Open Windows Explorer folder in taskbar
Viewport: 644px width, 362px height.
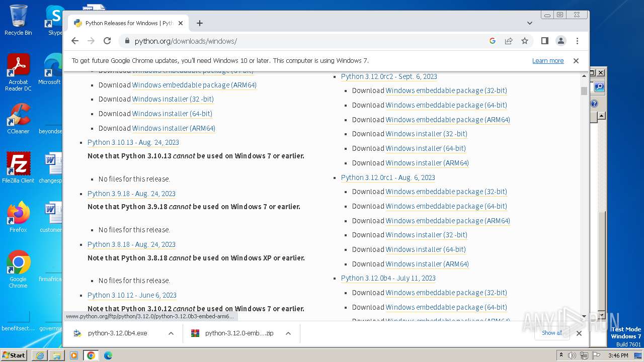[57, 355]
